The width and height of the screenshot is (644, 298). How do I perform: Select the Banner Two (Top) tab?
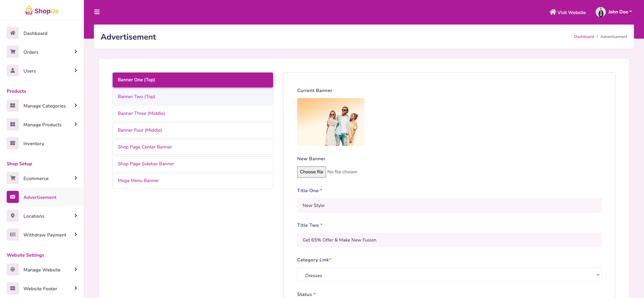(193, 97)
